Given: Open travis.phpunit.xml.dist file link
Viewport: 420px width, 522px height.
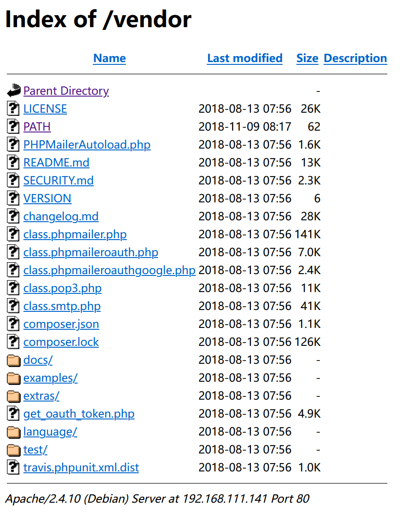Looking at the screenshot, I should pos(81,468).
